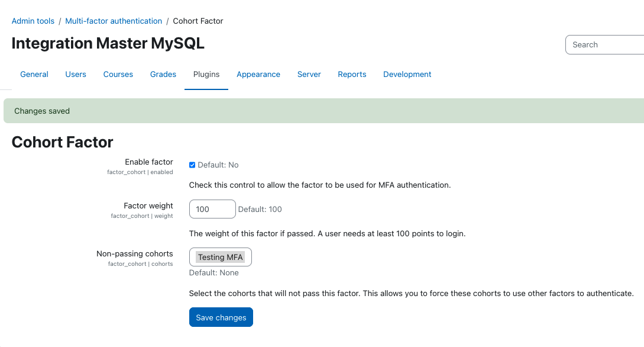Screen dimensions: 644x347
Task: Open the Users tab
Action: pos(76,75)
